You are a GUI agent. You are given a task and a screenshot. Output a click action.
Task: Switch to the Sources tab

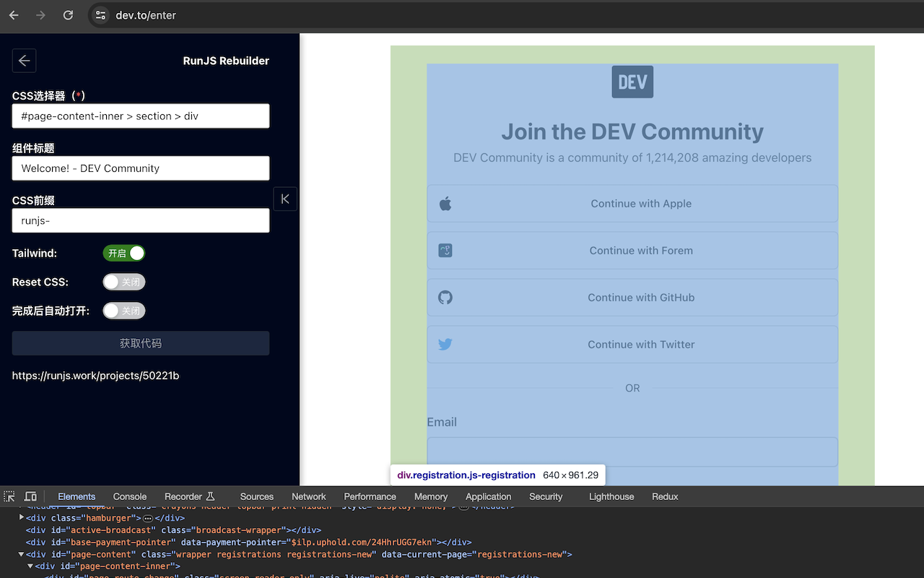point(257,496)
